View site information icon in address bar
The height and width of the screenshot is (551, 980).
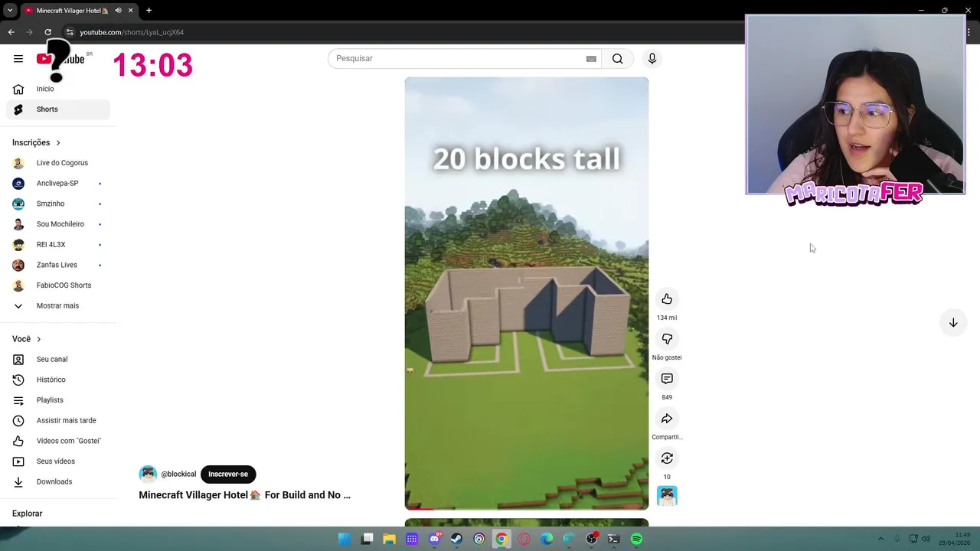pos(69,32)
